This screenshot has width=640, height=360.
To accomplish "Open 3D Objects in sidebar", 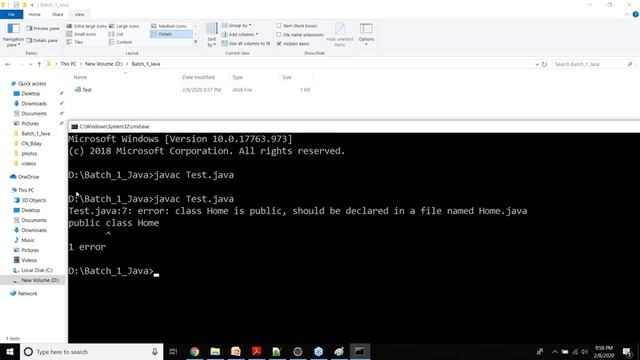I will tap(33, 200).
